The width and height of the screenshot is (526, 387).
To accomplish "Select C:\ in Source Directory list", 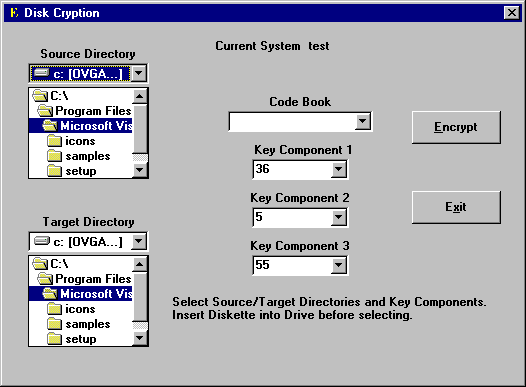I will tap(81, 96).
